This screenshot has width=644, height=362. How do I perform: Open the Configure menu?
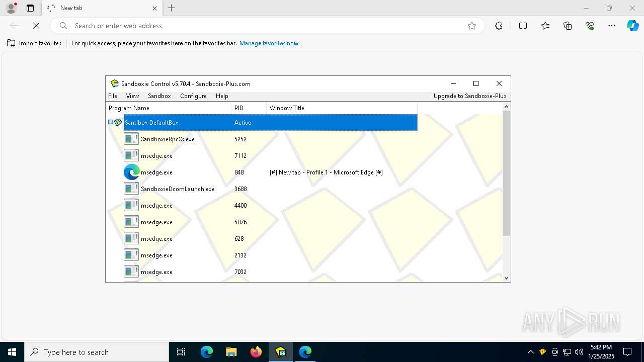click(193, 96)
